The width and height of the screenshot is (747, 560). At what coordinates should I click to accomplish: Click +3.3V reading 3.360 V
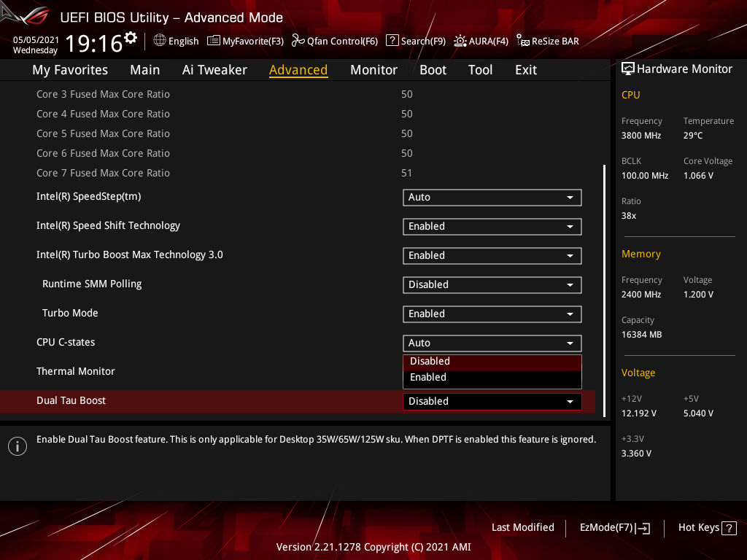(x=636, y=454)
